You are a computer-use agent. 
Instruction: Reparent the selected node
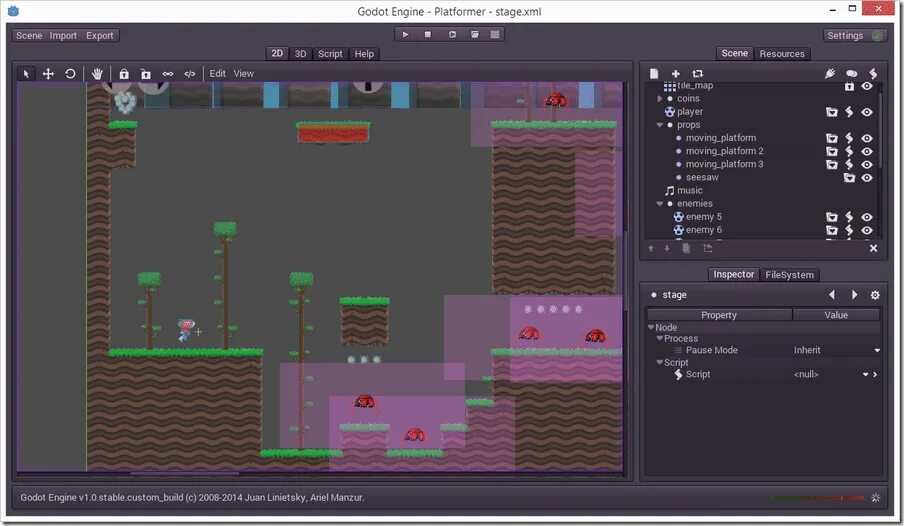708,249
